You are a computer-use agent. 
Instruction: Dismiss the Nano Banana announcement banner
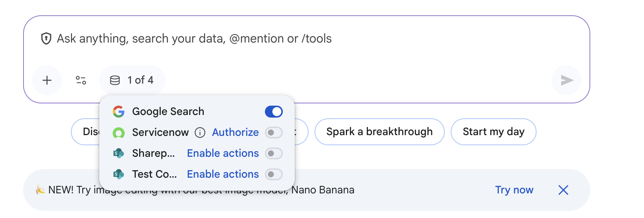click(563, 190)
